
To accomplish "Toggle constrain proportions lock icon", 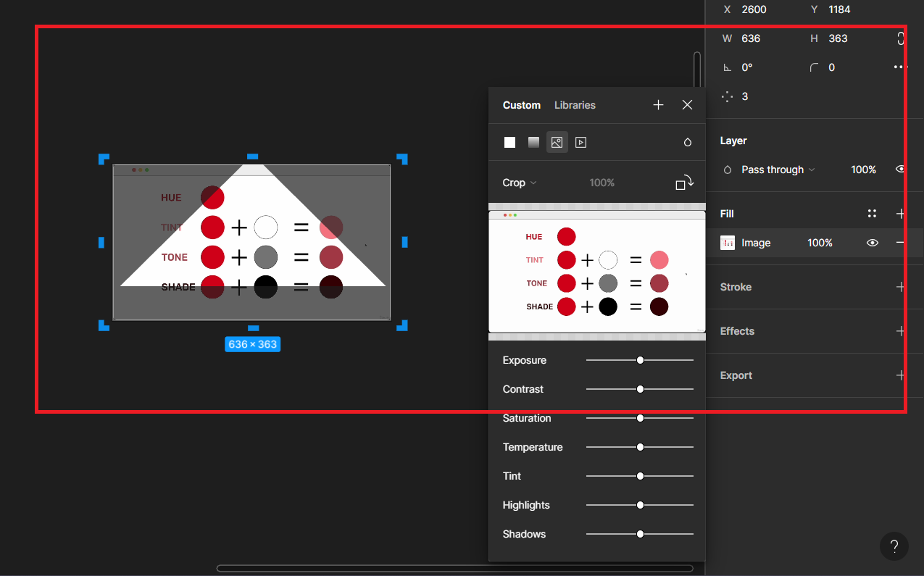I will (x=901, y=38).
